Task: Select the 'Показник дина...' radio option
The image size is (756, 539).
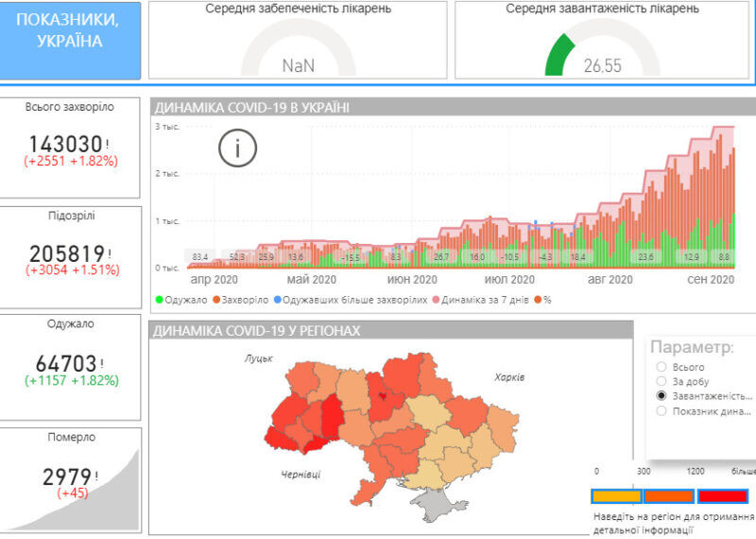Action: point(661,411)
